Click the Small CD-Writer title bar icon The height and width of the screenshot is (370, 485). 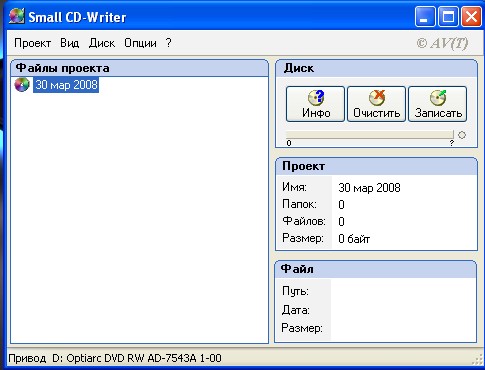[16, 16]
